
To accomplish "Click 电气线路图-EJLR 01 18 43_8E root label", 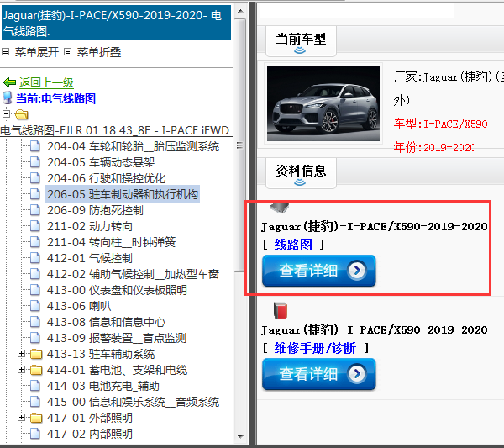I will 115,130.
